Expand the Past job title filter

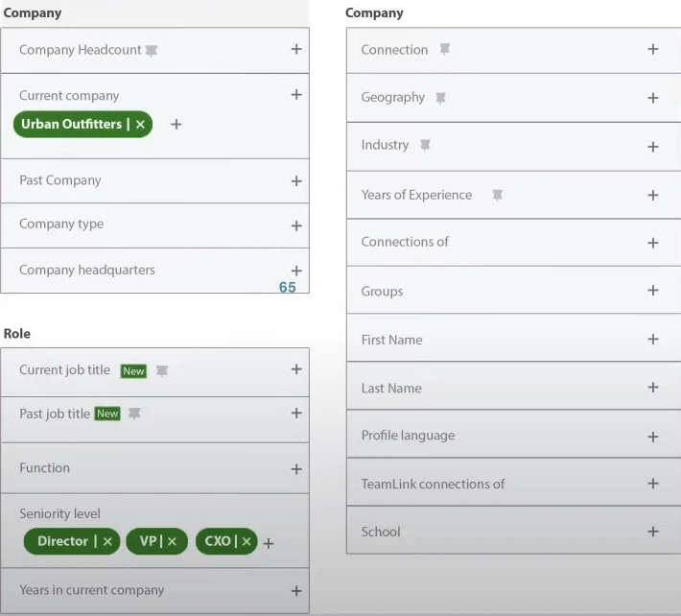[296, 413]
